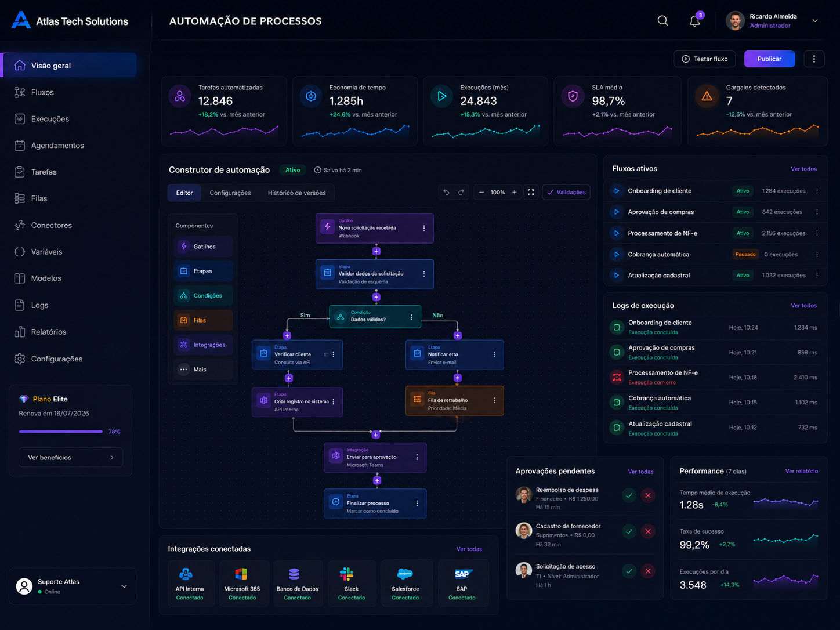Open the Validações button
840x630 pixels.
[x=566, y=193]
